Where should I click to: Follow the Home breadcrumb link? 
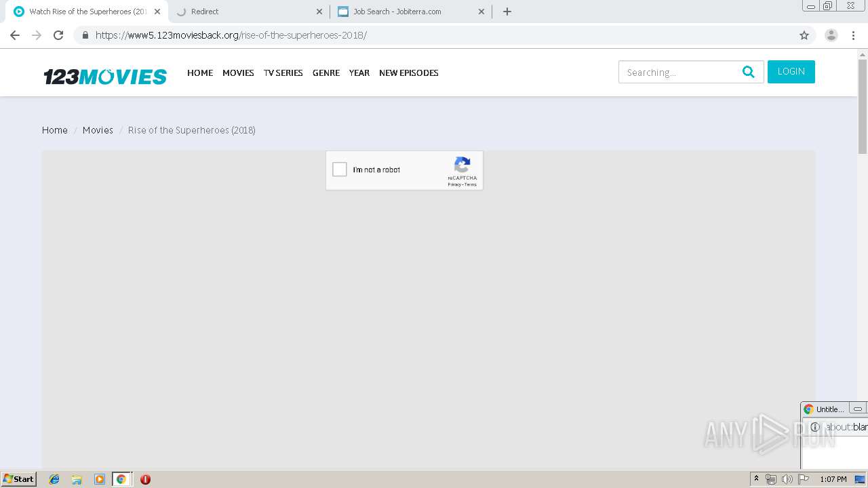click(x=55, y=130)
